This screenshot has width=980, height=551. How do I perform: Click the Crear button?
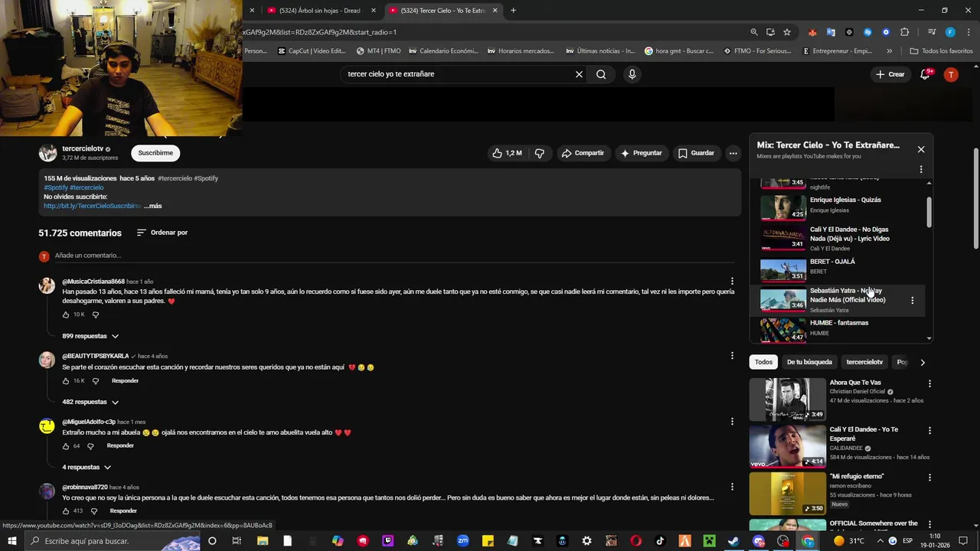pyautogui.click(x=890, y=74)
